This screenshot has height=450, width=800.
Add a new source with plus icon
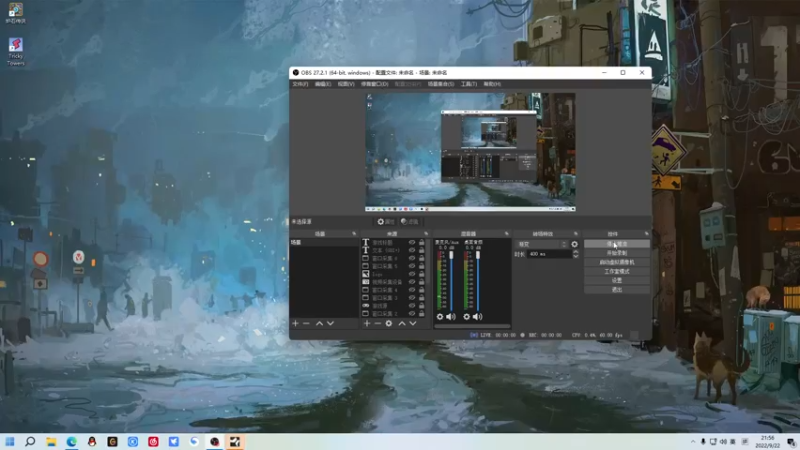[x=366, y=323]
